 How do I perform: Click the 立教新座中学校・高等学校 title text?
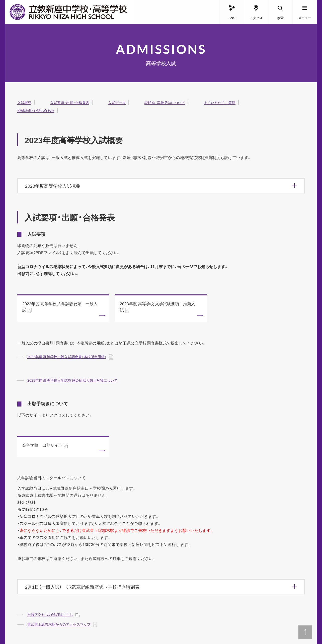(x=78, y=9)
